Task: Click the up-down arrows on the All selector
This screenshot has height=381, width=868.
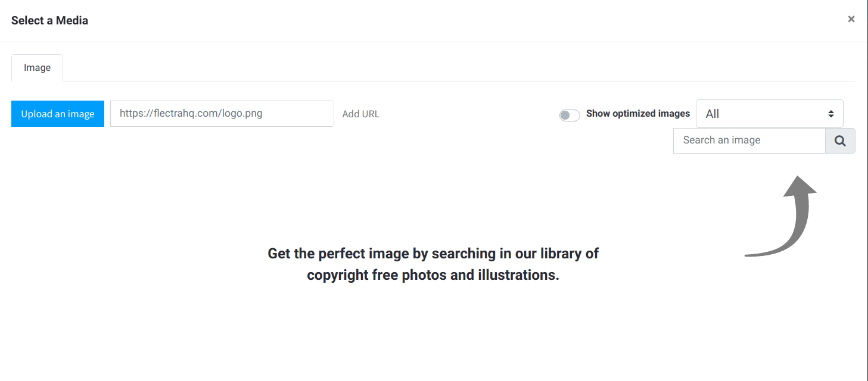Action: tap(831, 113)
